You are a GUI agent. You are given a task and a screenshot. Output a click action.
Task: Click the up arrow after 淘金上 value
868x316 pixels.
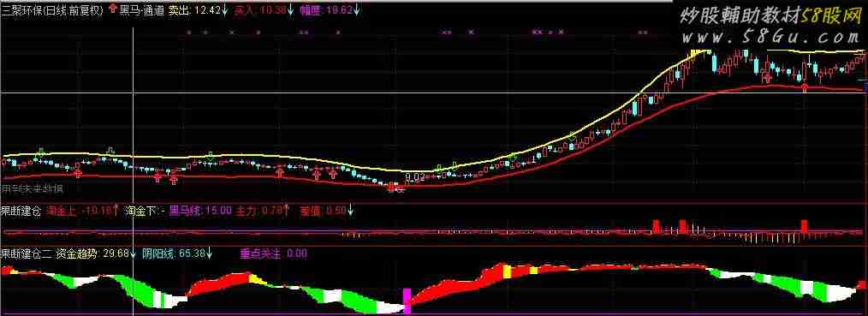click(116, 210)
